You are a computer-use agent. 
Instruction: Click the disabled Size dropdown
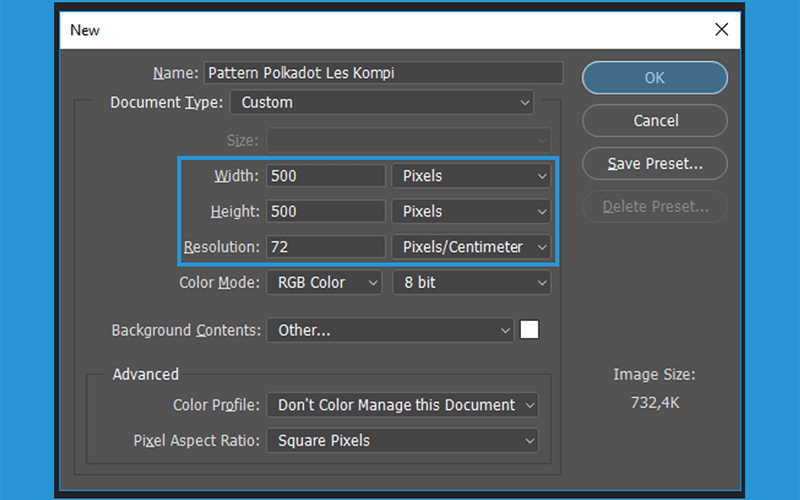tap(408, 140)
